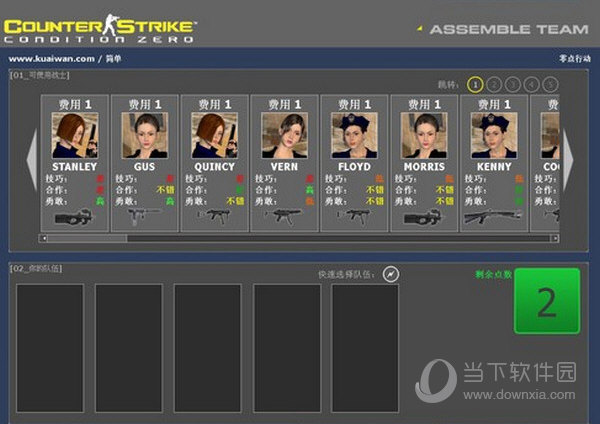This screenshot has height=424, width=600.
Task: Click the MORRIS name label
Action: coord(424,167)
